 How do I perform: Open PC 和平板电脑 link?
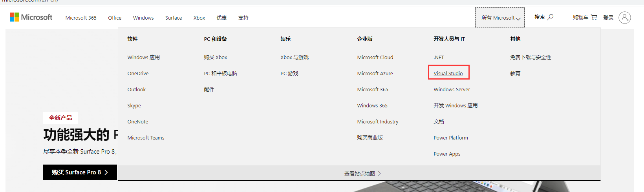click(220, 73)
